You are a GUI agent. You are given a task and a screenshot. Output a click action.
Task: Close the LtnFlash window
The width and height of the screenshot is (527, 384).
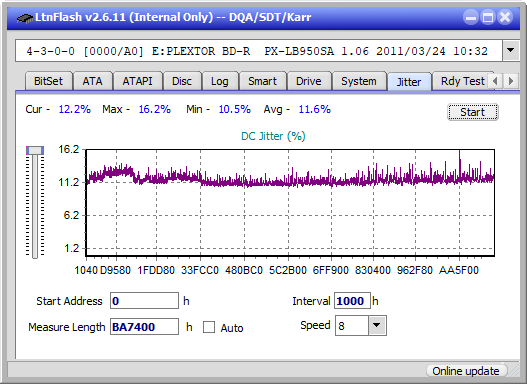505,17
